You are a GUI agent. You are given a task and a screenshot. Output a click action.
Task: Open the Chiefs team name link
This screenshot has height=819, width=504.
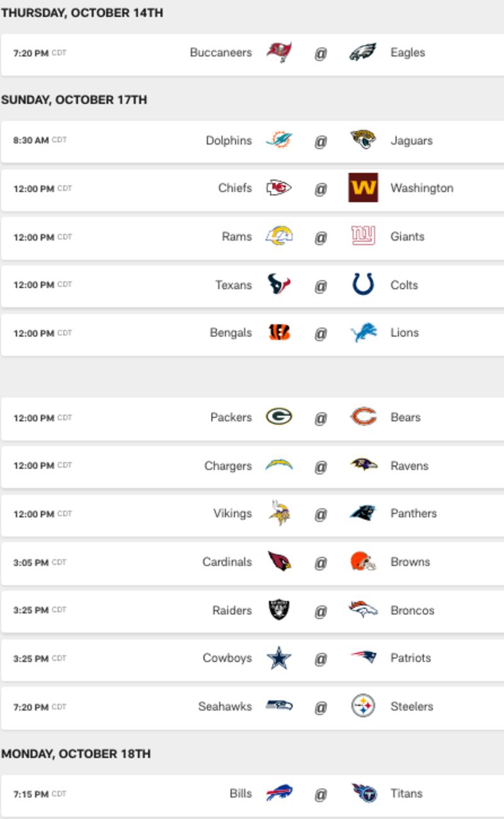tap(235, 188)
